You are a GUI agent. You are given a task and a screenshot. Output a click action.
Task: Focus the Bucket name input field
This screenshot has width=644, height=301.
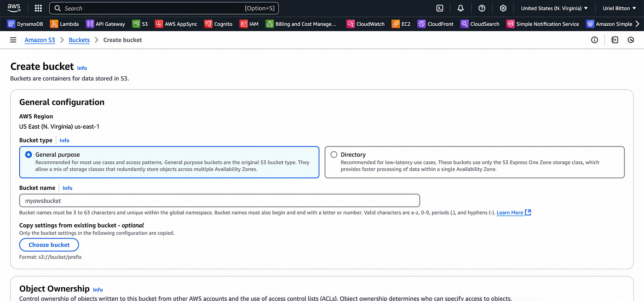[x=219, y=200]
